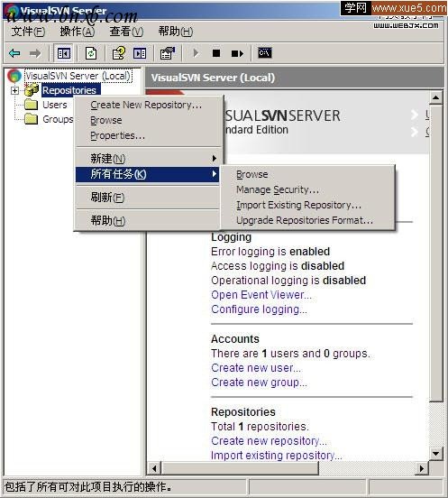
Task: Click the Create new repository... link
Action: tap(269, 441)
